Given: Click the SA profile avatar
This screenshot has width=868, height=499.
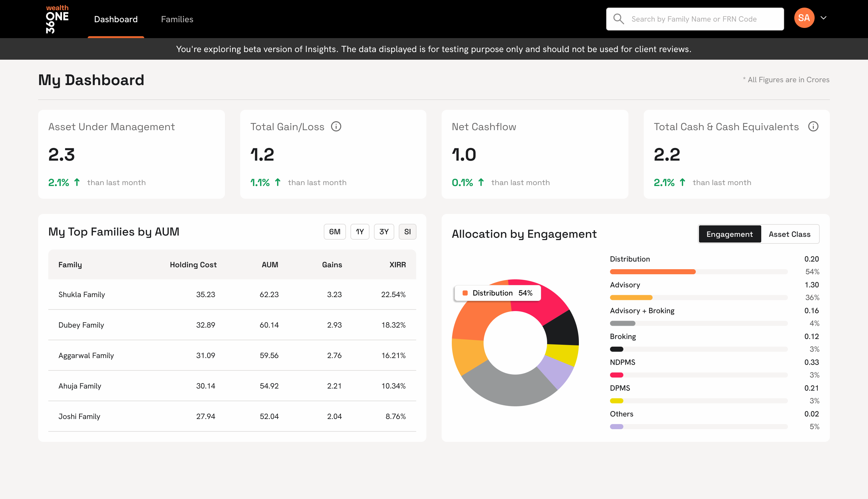Looking at the screenshot, I should tap(804, 17).
